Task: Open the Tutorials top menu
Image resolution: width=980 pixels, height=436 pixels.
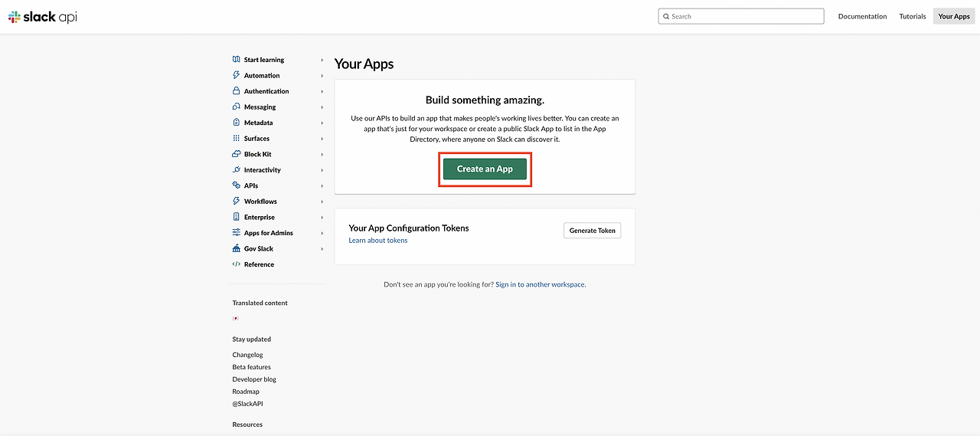Action: 912,16
